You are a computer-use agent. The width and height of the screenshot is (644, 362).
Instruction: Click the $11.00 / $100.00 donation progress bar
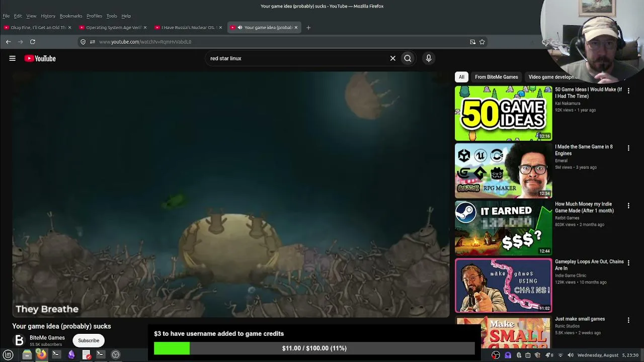(x=314, y=348)
